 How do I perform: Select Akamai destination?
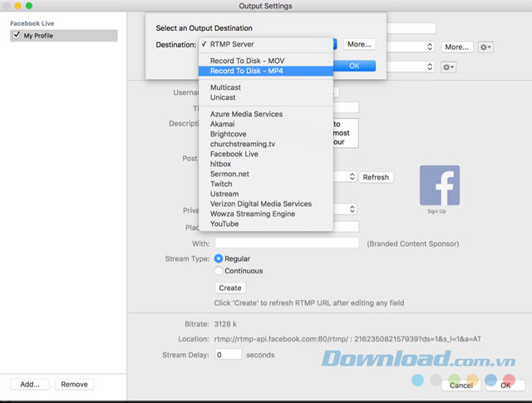(x=266, y=124)
